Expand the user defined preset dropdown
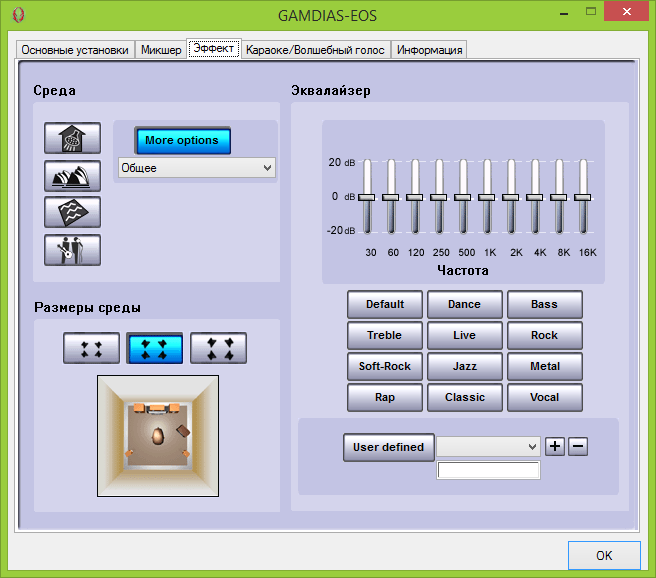This screenshot has height=578, width=656. [x=488, y=447]
